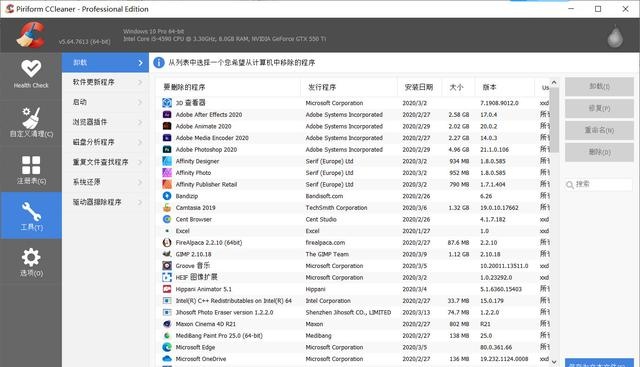Sort by 发行程序 column header
Image resolution: width=640 pixels, height=367 pixels.
pyautogui.click(x=349, y=87)
